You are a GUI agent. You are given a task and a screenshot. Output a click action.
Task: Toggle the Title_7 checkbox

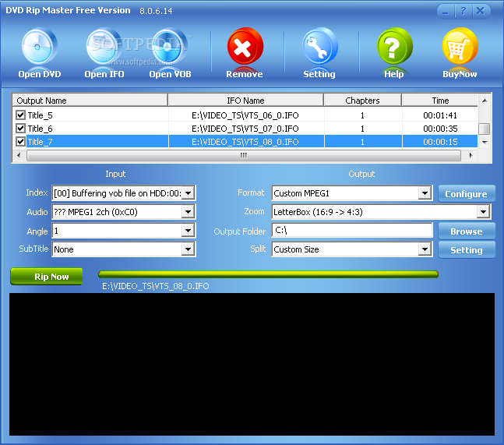(20, 142)
